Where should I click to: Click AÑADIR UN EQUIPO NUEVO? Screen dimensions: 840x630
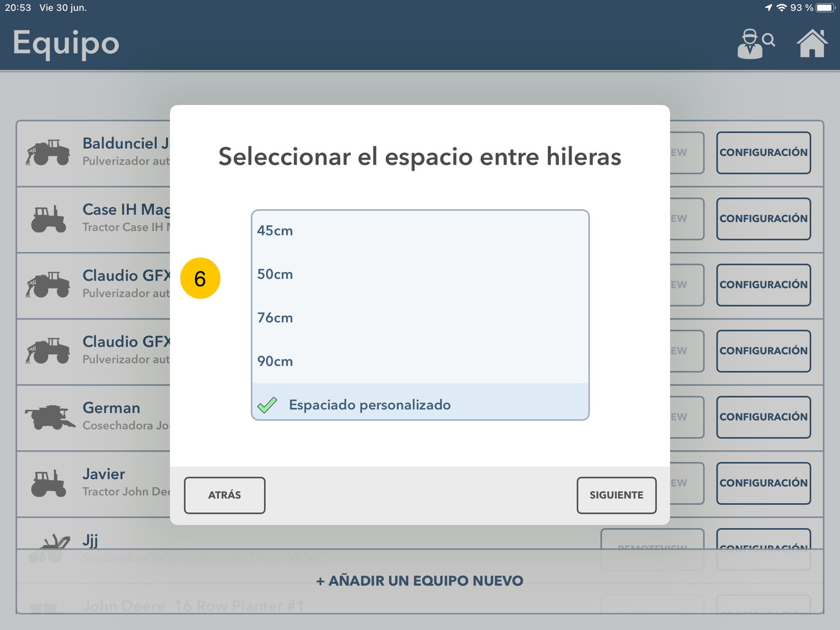420,581
